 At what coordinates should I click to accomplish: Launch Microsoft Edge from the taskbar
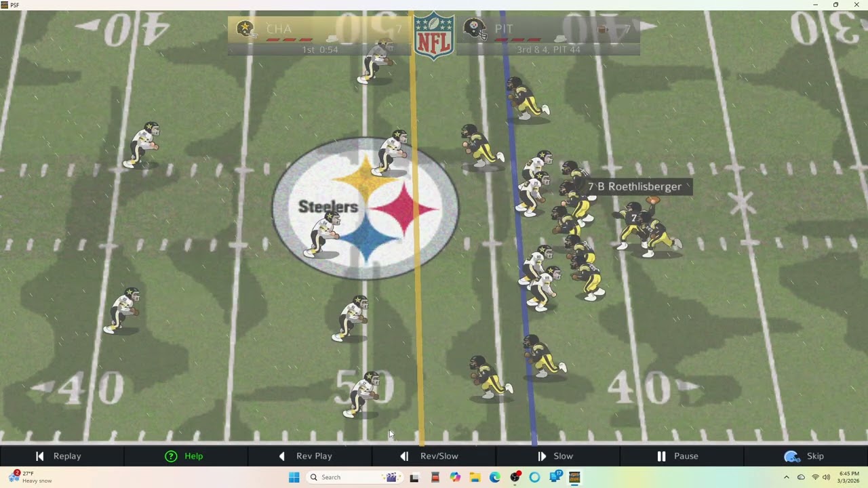(x=495, y=477)
